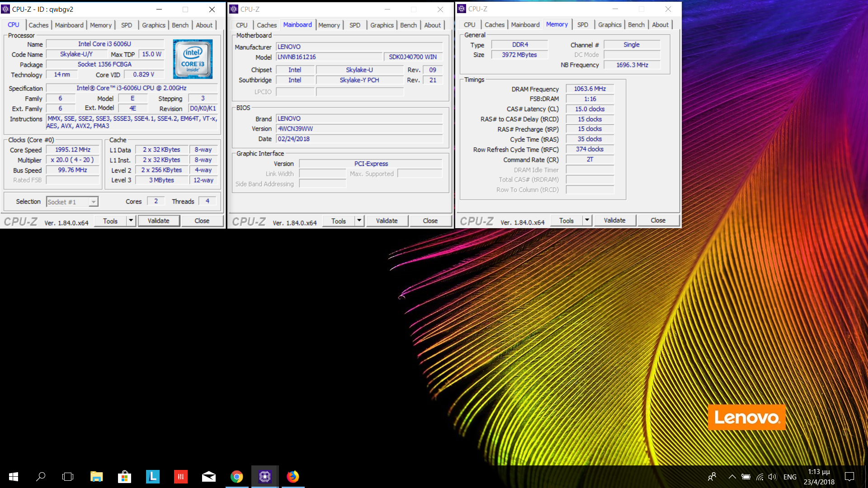Click the DRAM Frequency 1063.6 MHz value
Image resolution: width=868 pixels, height=488 pixels.
pos(590,89)
